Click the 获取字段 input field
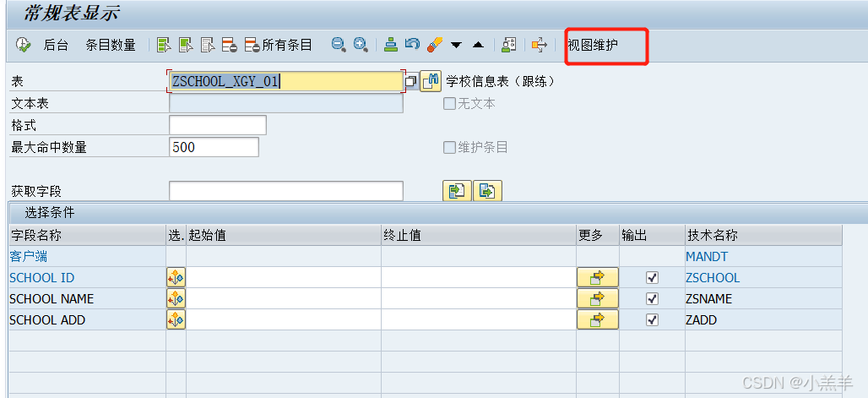The image size is (868, 398). pos(286,191)
